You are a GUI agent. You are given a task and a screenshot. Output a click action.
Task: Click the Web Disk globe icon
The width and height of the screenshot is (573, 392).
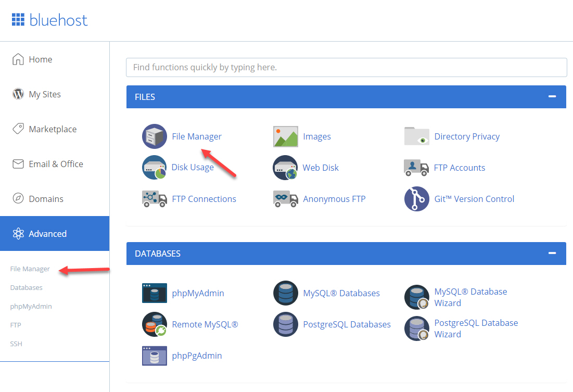285,168
